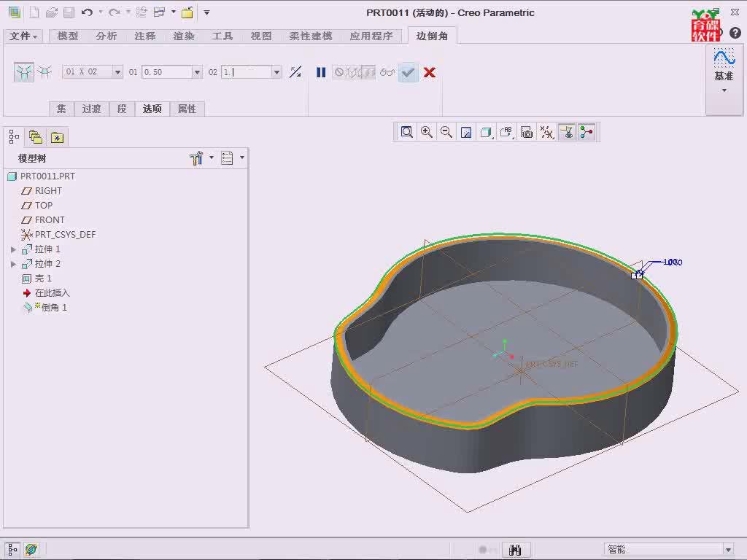Open the D1 value 0.50 dropdown arrow

tap(197, 72)
